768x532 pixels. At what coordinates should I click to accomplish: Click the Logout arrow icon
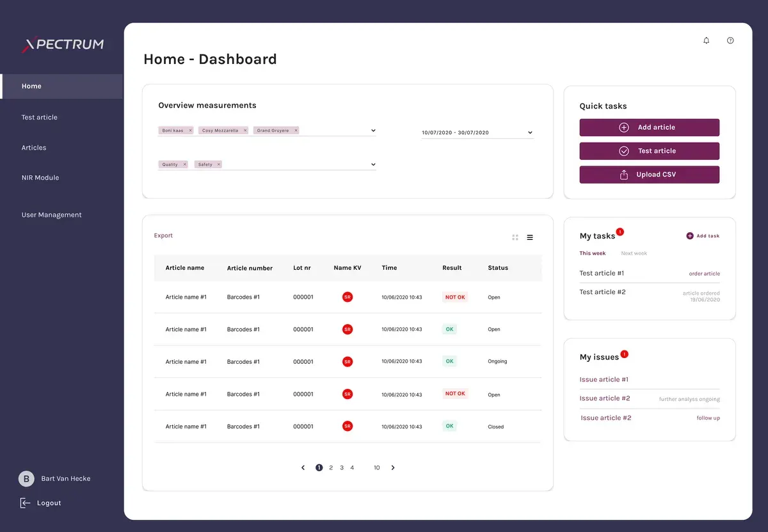25,503
